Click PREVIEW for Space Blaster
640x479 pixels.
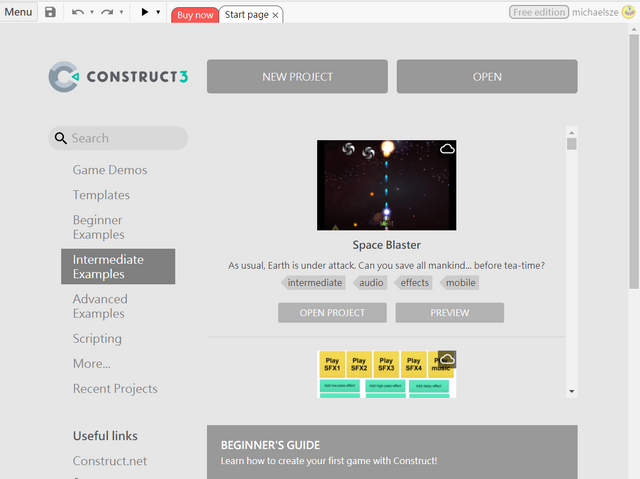pos(450,313)
